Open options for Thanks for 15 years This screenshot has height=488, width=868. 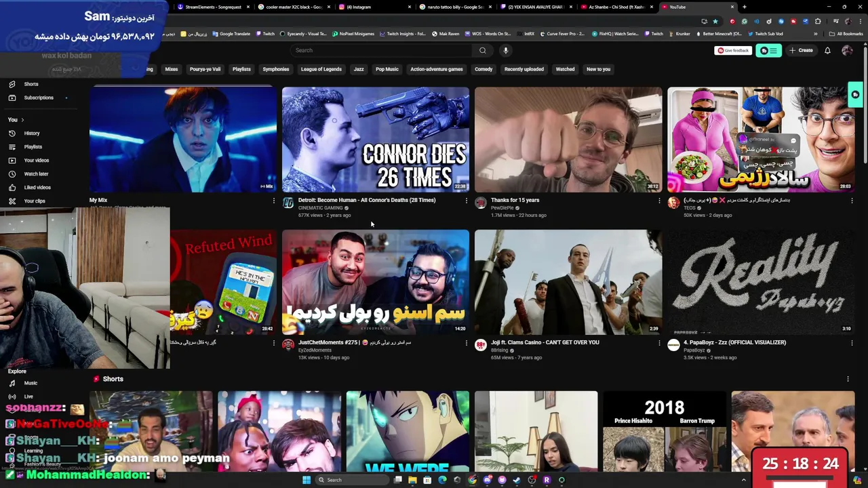659,201
